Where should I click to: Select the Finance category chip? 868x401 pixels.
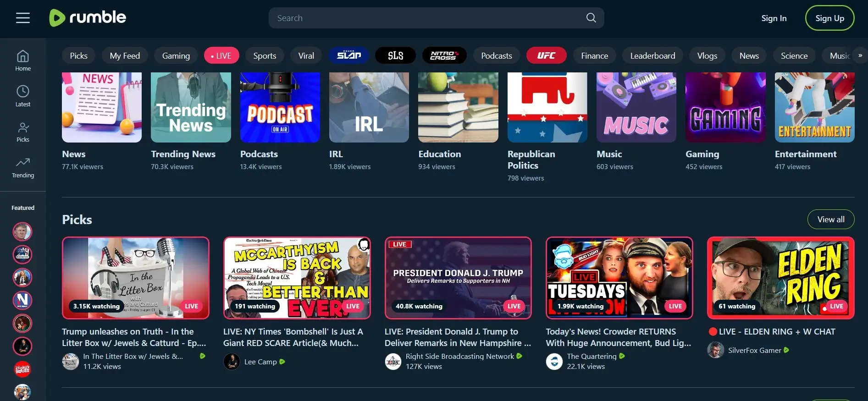pyautogui.click(x=595, y=55)
